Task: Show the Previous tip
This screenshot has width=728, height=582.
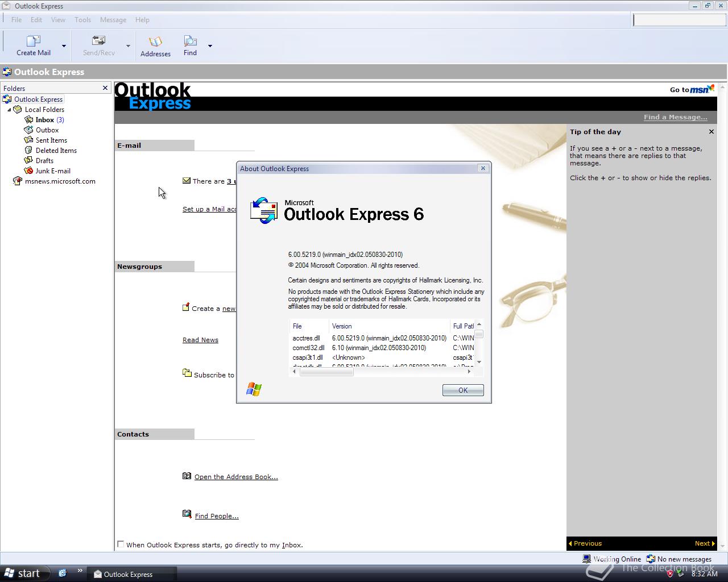Action: pos(585,543)
